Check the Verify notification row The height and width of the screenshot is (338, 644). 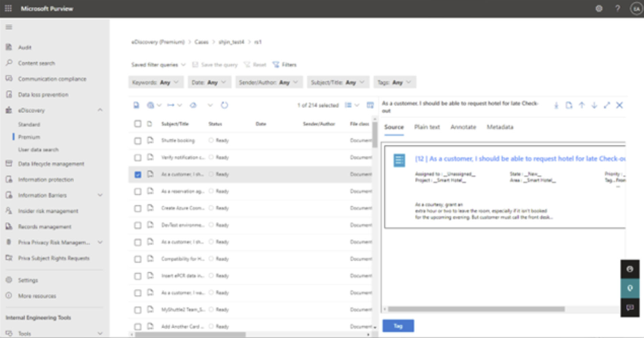138,158
